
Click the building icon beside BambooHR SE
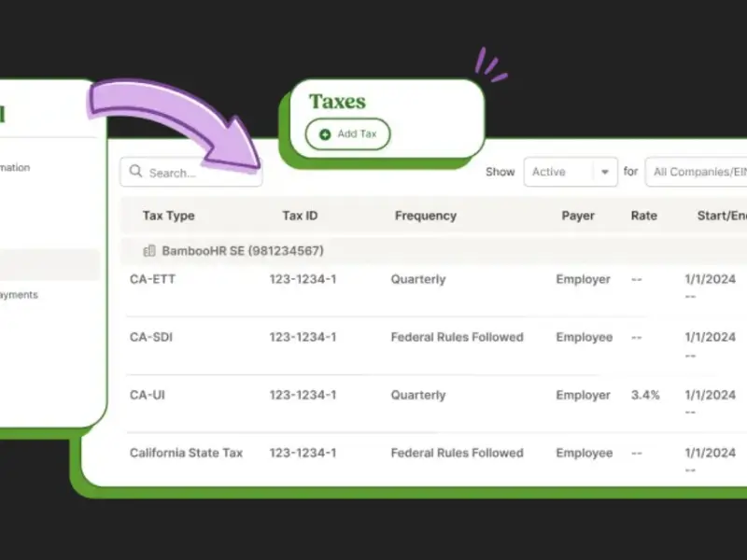(148, 251)
